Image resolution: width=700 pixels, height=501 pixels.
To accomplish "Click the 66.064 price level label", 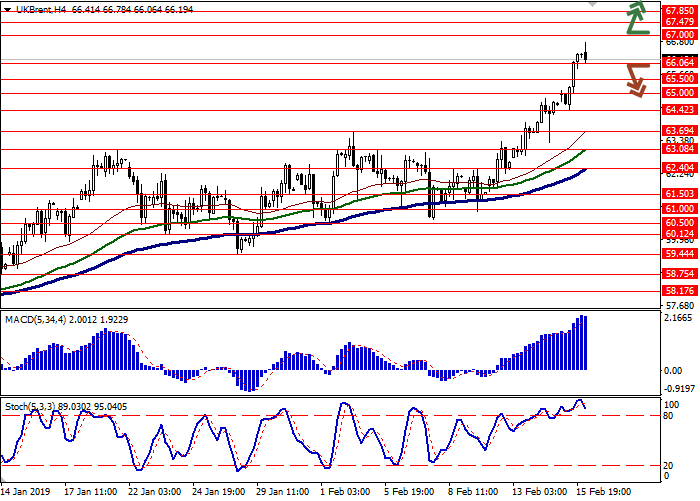I will click(x=679, y=62).
